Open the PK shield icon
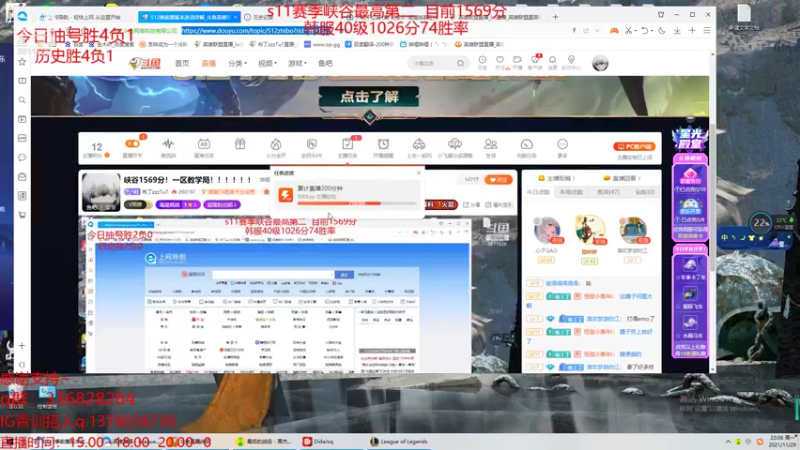This screenshot has height=450, width=800. tap(312, 144)
